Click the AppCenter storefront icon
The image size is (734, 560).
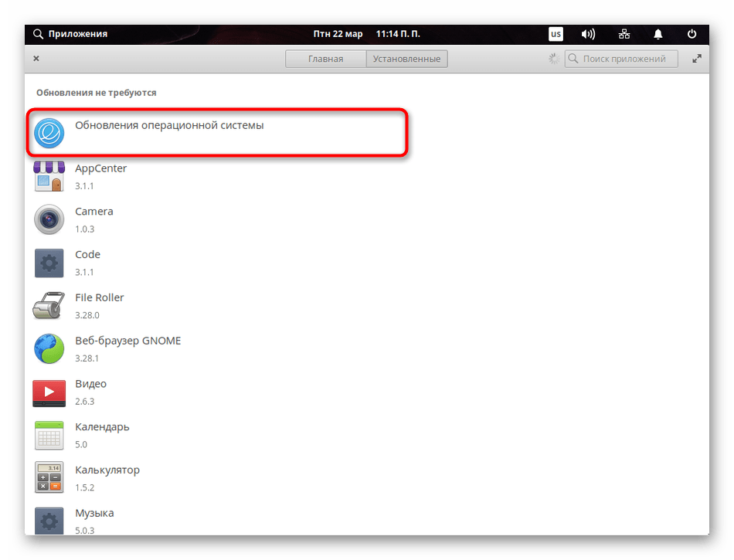pos(49,176)
